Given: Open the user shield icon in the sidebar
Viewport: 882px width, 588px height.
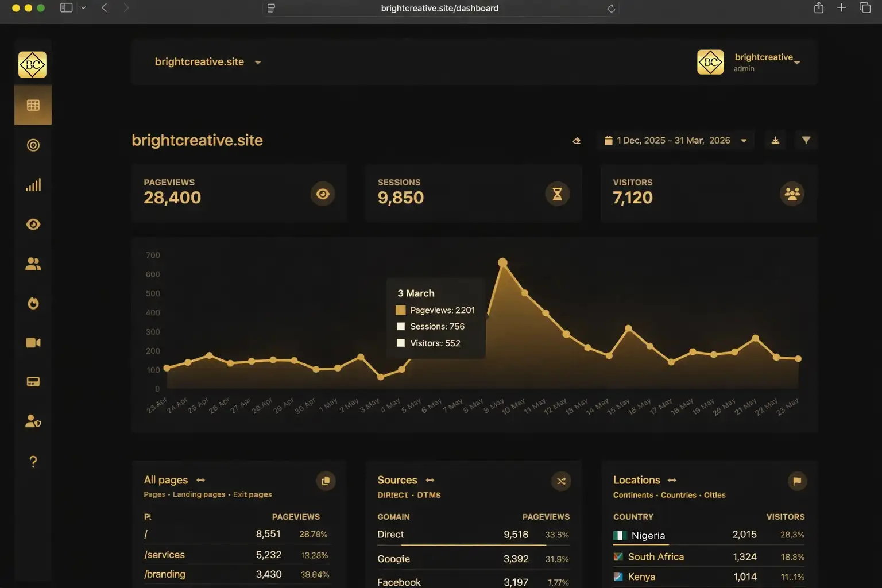Looking at the screenshot, I should click(33, 421).
